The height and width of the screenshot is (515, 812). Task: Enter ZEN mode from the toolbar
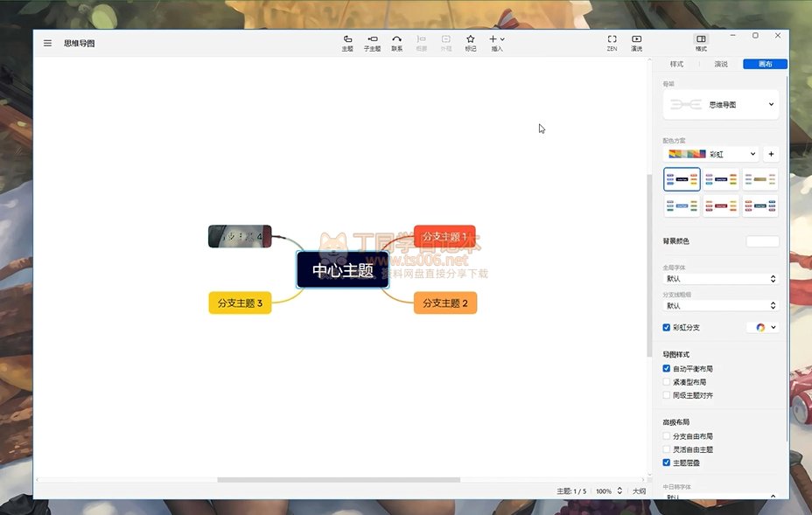(x=612, y=43)
